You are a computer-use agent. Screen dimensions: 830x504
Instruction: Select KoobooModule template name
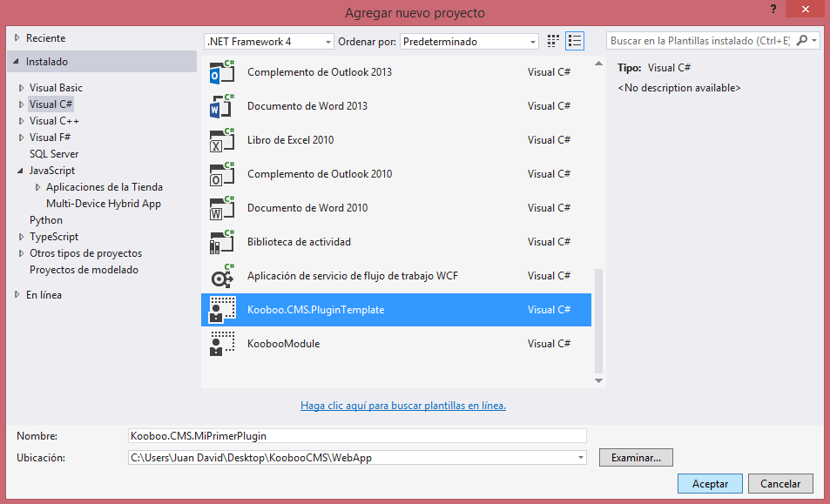click(283, 344)
